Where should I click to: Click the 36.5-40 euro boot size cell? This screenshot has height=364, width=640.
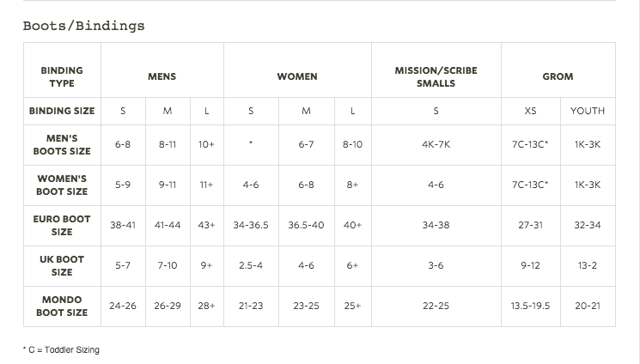(306, 225)
